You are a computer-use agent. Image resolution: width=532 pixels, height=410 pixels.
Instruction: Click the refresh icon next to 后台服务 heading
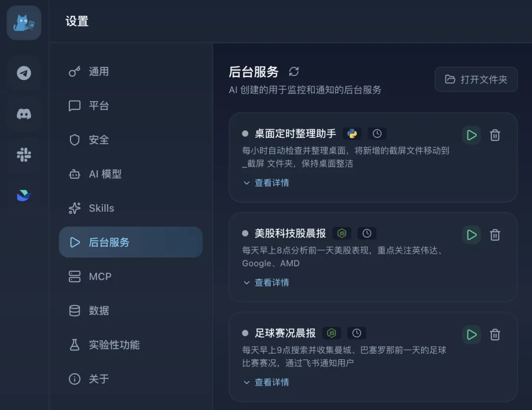click(x=294, y=72)
